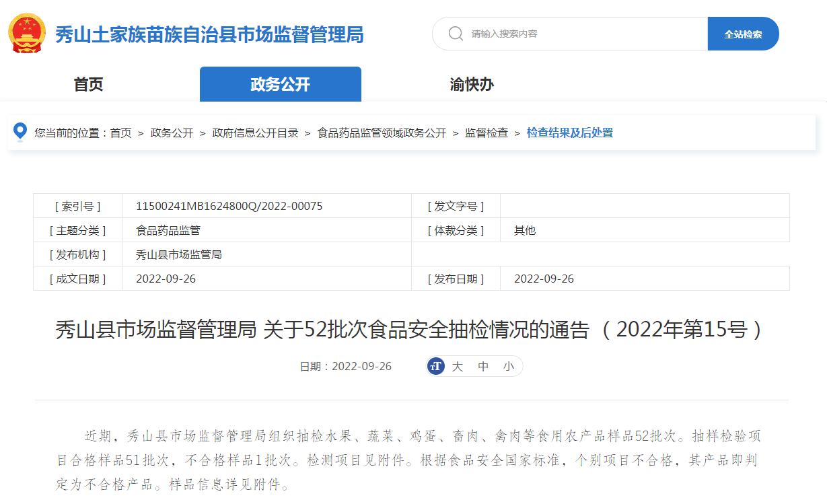Set font size to 大
The width and height of the screenshot is (827, 504).
coord(458,366)
